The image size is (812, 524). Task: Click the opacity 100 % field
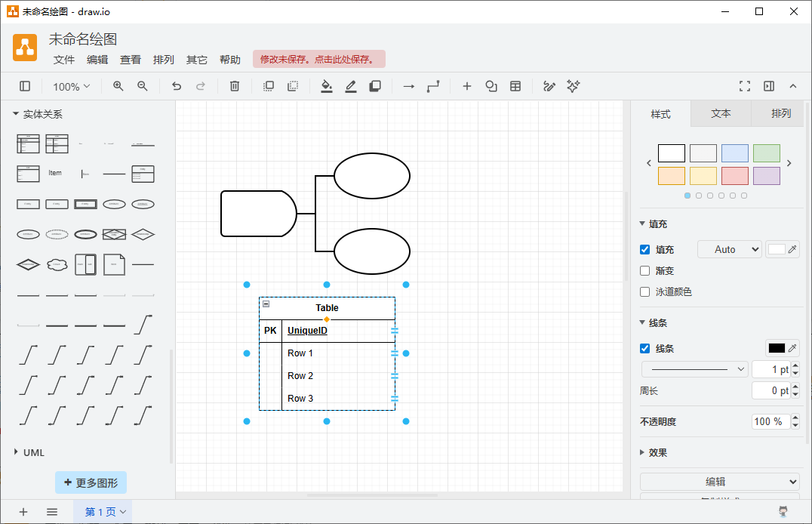(x=771, y=421)
